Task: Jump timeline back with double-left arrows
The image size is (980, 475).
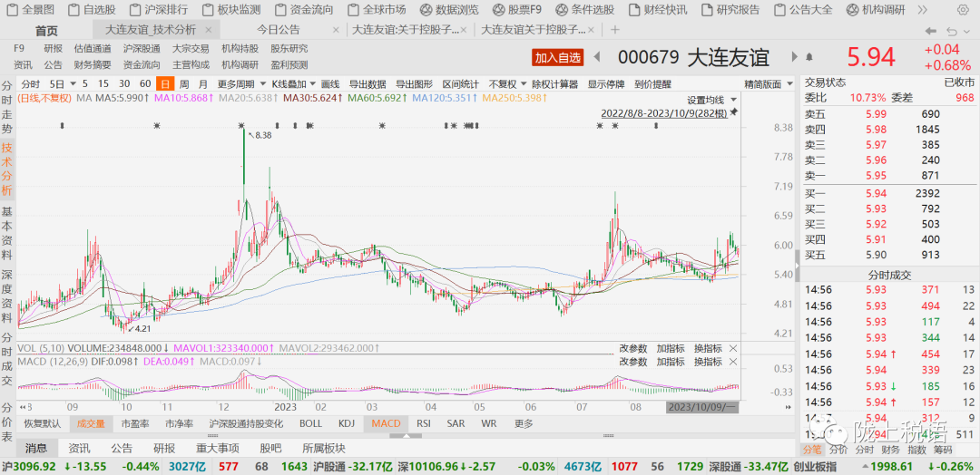Action: point(24,407)
